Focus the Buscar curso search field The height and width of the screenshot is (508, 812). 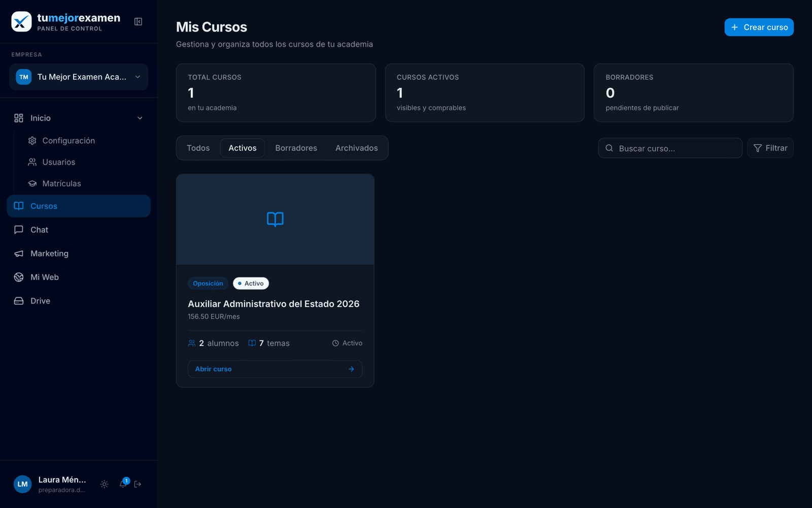click(670, 148)
